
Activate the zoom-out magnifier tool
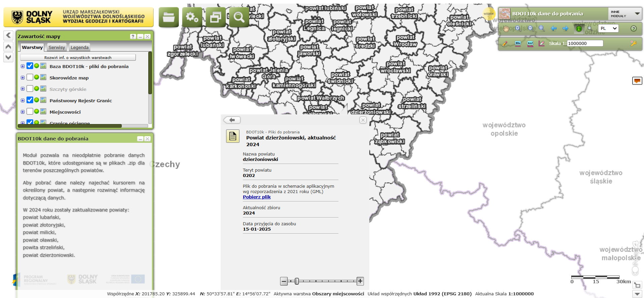(x=530, y=28)
